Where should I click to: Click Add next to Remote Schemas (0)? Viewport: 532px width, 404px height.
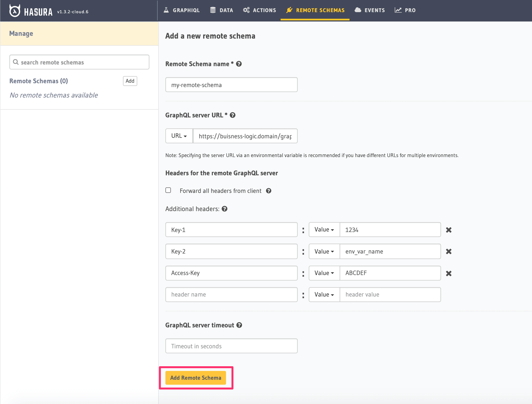pyautogui.click(x=130, y=81)
